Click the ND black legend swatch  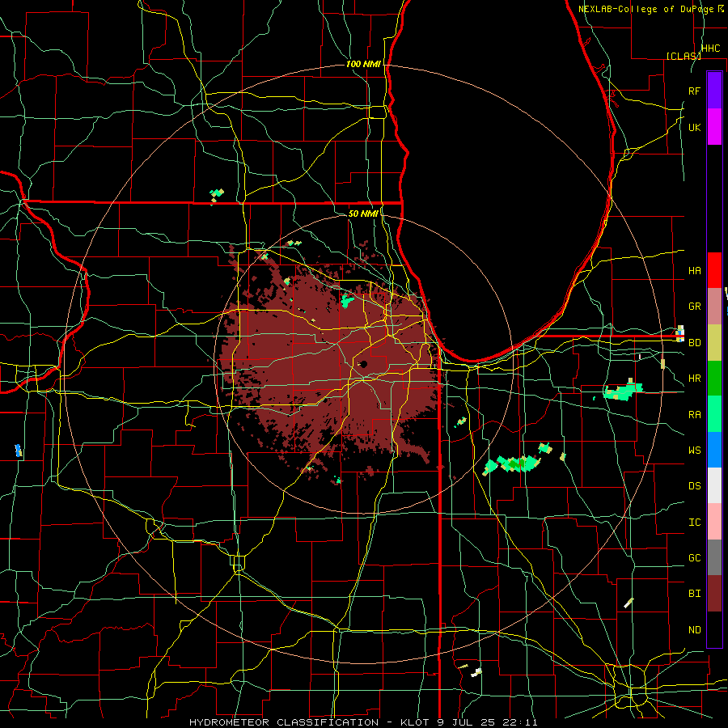click(714, 629)
